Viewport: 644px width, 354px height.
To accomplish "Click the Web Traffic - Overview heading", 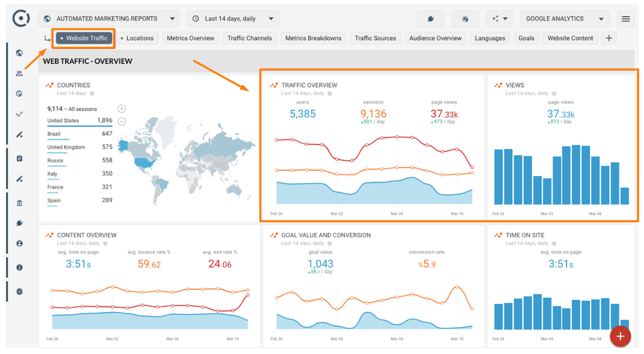I will (x=88, y=61).
